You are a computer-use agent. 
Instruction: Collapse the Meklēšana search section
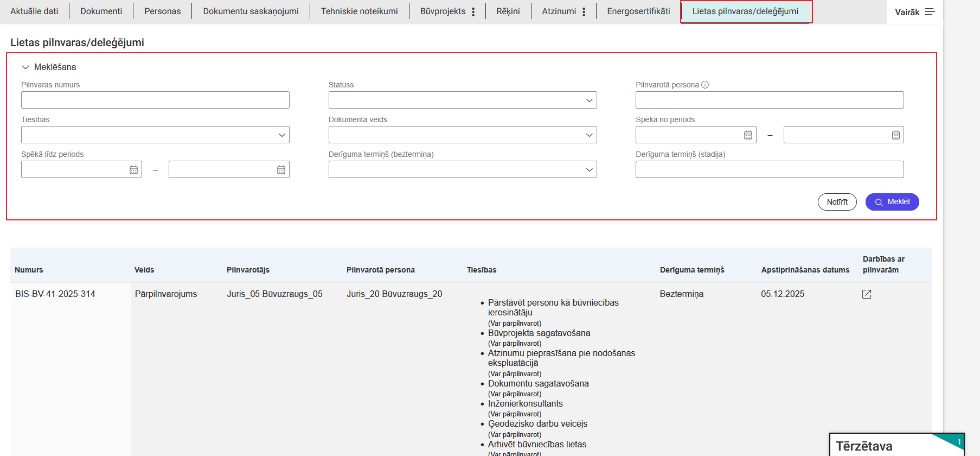tap(25, 67)
